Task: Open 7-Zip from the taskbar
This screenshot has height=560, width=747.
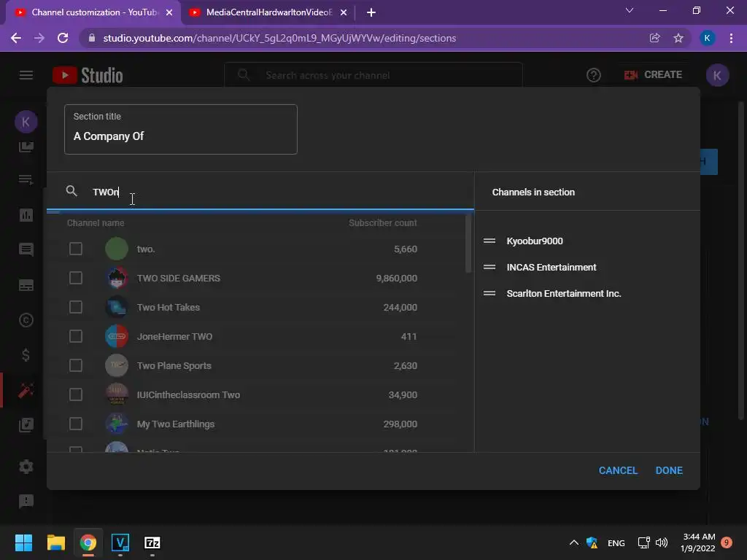Action: tap(152, 542)
